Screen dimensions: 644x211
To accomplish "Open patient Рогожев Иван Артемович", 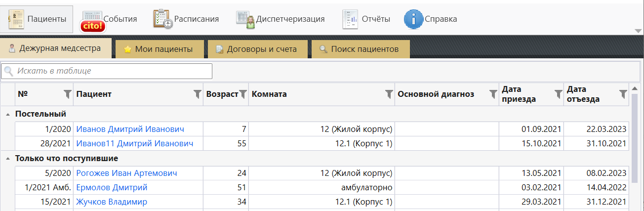I will point(126,173).
